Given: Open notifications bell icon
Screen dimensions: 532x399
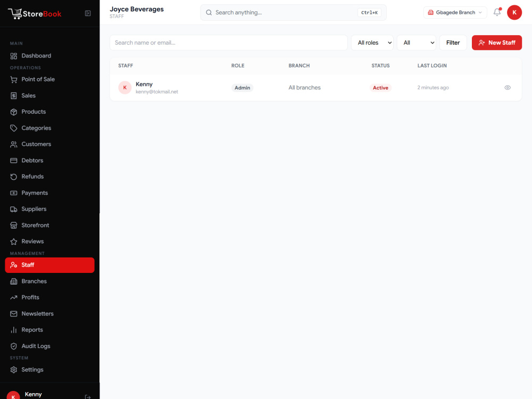Looking at the screenshot, I should [497, 12].
